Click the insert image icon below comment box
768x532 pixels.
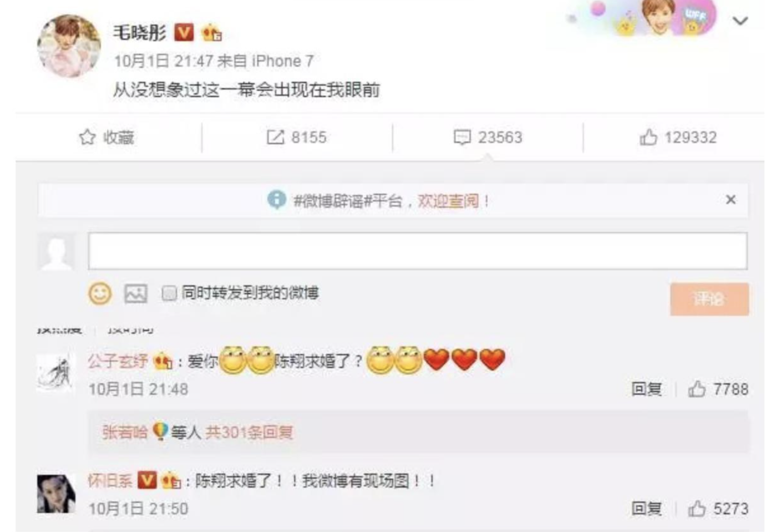[135, 293]
